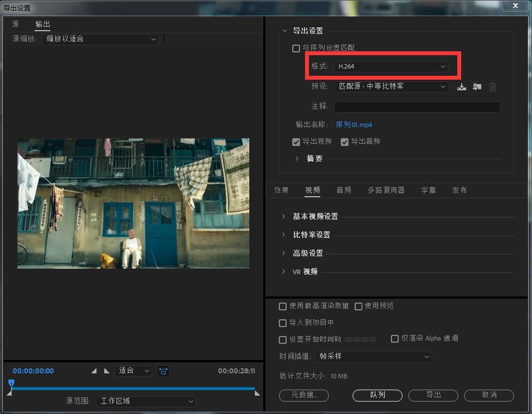Image resolution: width=532 pixels, height=414 pixels.
Task: Open the 预设 preset dropdown
Action: click(x=390, y=87)
